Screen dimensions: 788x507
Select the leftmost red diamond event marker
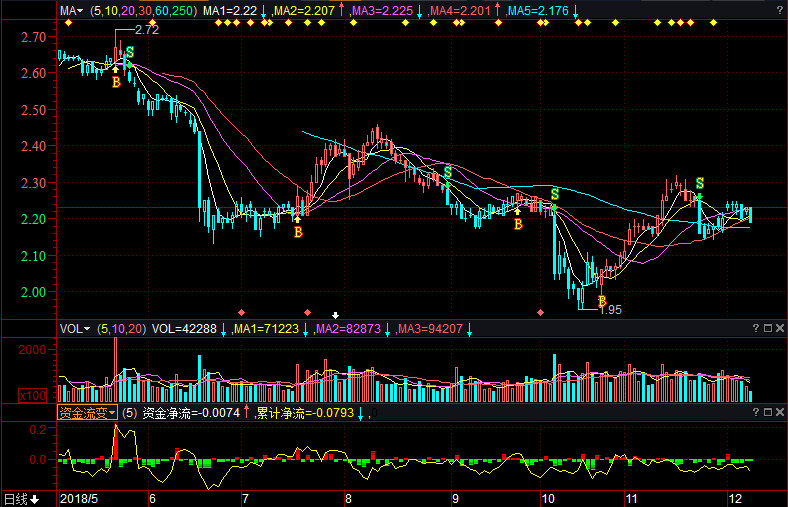coord(241,313)
